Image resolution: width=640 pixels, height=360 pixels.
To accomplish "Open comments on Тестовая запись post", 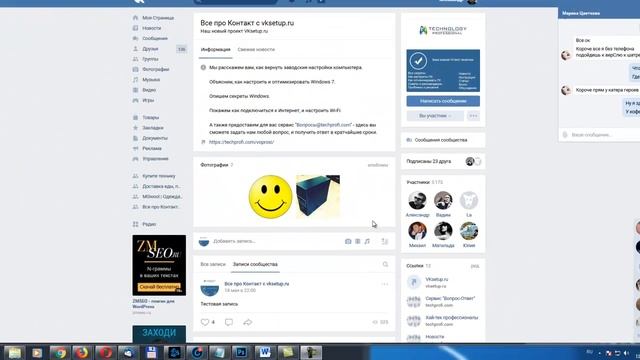I will 229,322.
